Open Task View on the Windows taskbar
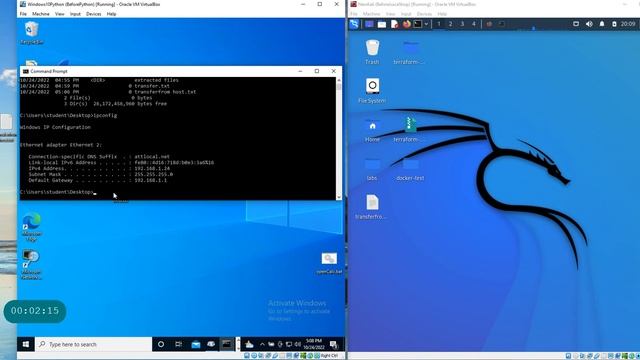The image size is (640, 360). tap(178, 344)
